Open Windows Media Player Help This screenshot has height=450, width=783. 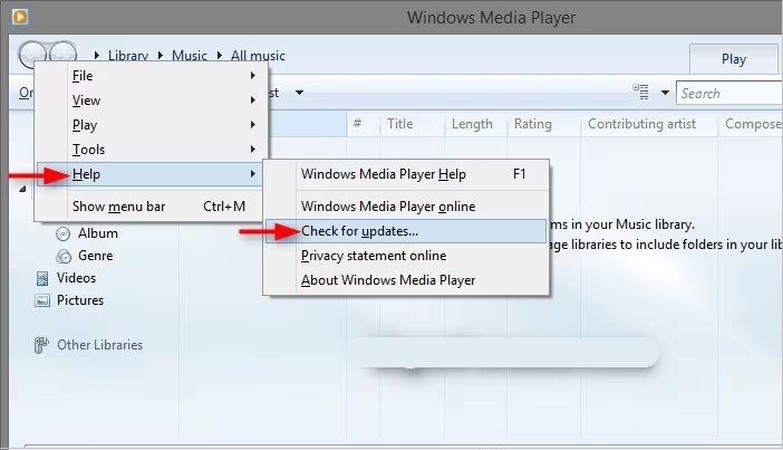point(406,174)
